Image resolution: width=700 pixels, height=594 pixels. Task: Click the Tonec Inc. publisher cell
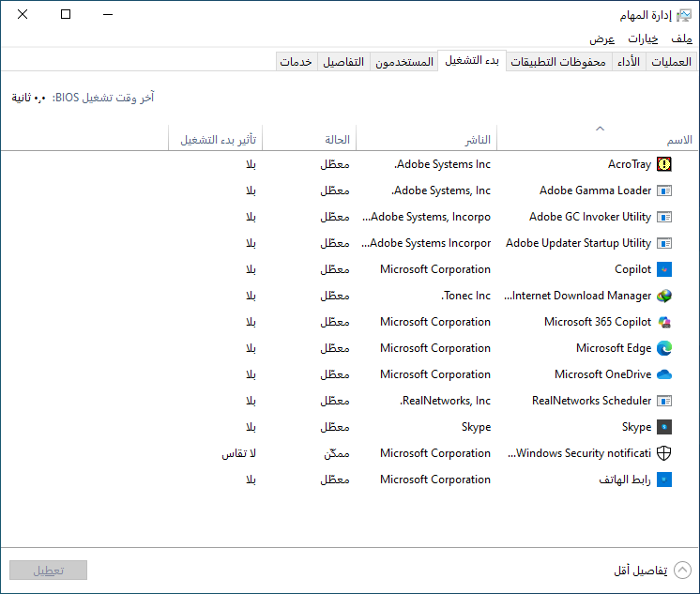[x=466, y=296]
